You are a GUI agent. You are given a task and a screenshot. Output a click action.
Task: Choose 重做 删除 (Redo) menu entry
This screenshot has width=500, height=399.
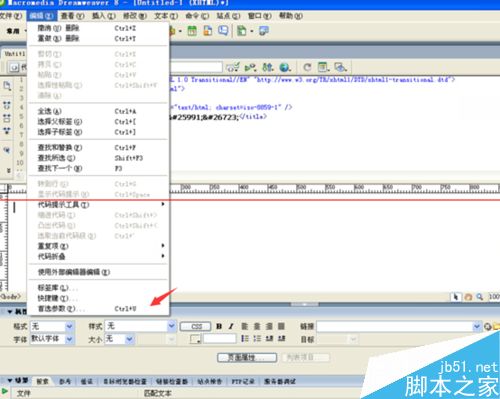click(98, 38)
